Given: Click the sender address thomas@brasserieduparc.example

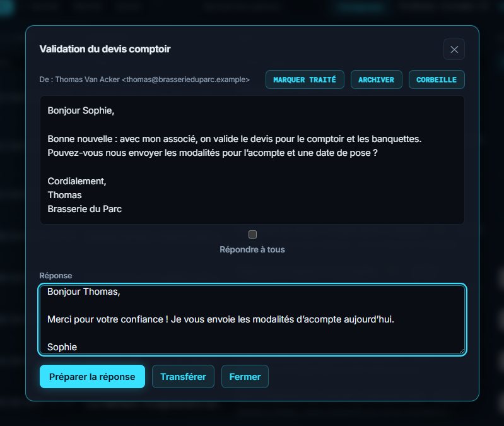Looking at the screenshot, I should click(186, 80).
